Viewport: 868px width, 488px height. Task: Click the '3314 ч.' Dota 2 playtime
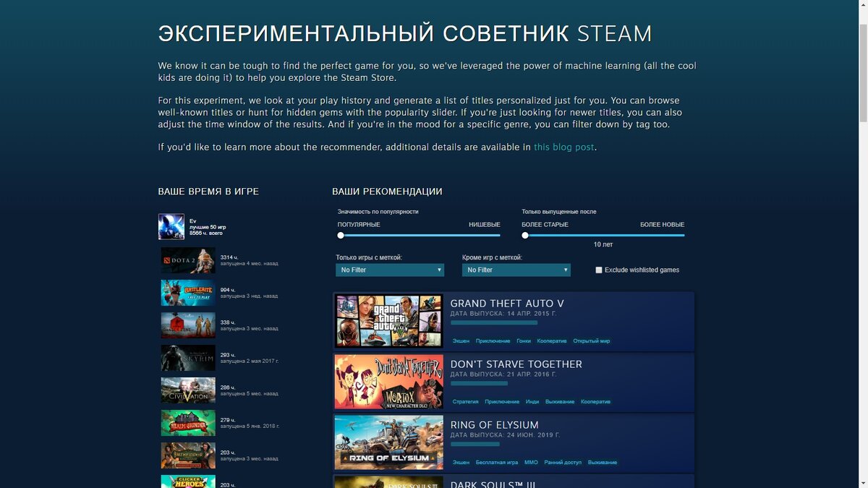click(x=229, y=257)
